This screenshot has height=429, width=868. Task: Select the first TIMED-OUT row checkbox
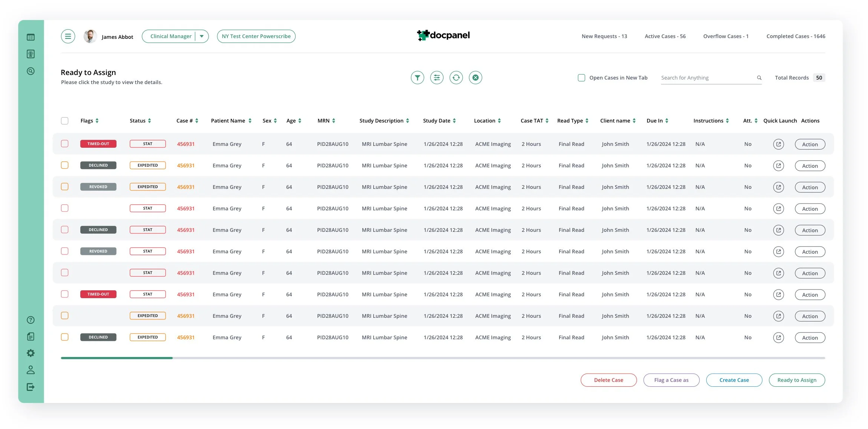pos(64,144)
